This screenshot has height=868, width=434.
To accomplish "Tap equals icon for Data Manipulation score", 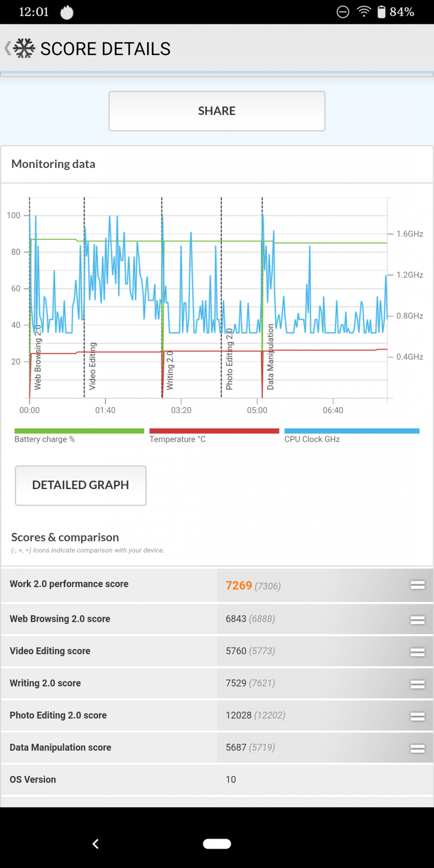I will (x=417, y=748).
